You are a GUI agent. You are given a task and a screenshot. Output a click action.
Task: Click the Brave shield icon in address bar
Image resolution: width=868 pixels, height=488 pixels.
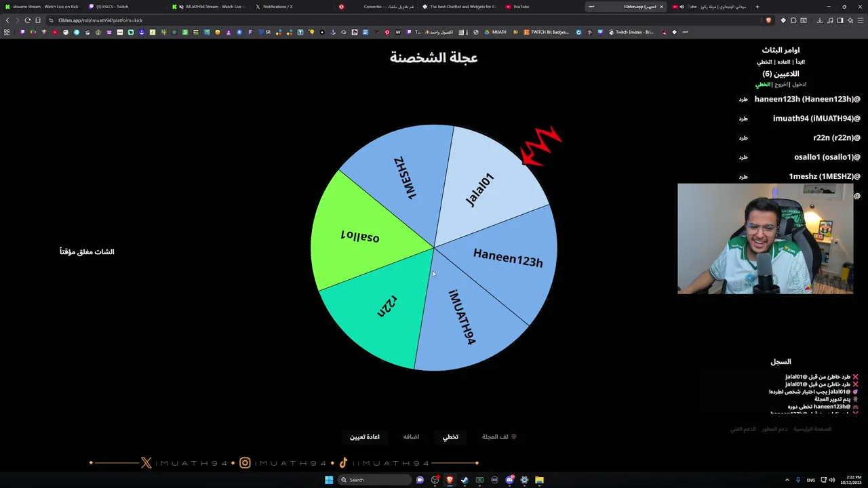point(768,20)
